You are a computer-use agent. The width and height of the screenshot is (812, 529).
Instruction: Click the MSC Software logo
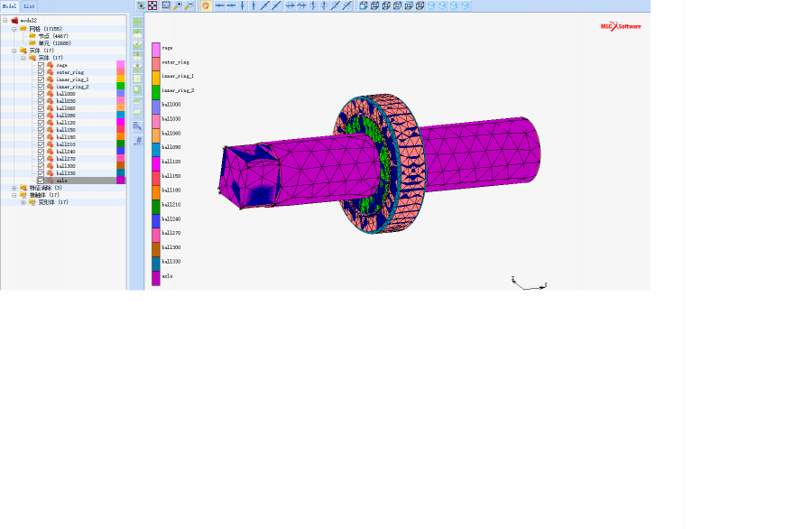click(621, 26)
